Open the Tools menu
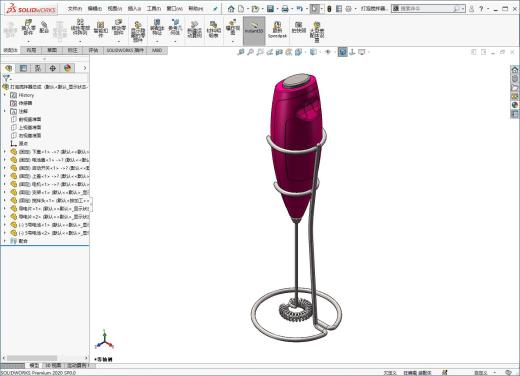The width and height of the screenshot is (520, 376). coord(154,9)
